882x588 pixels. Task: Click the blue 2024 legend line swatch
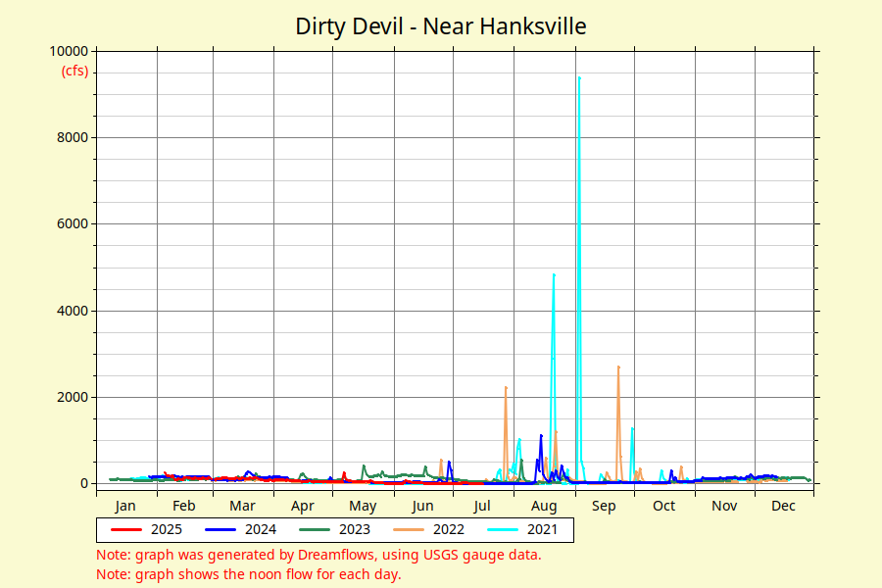(220, 530)
